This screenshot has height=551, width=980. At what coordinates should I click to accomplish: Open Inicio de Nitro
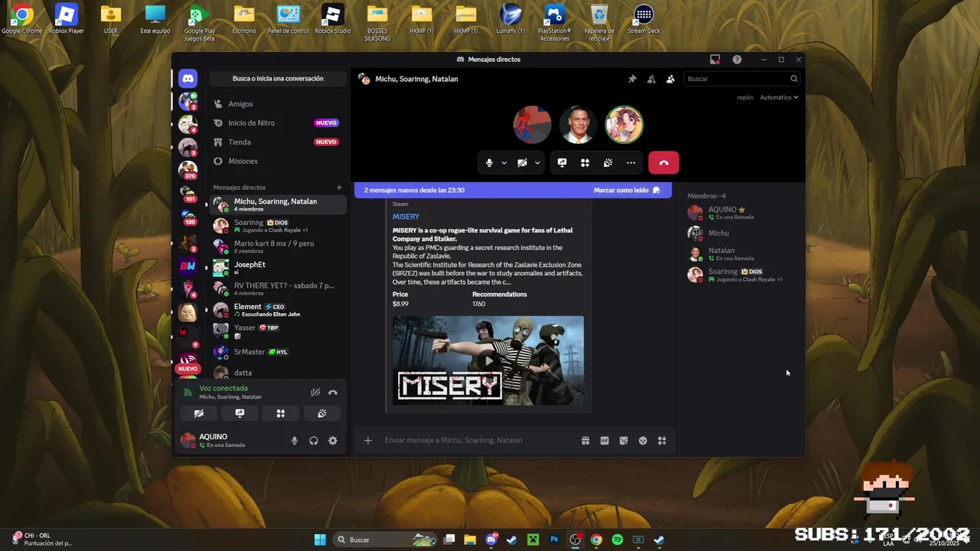click(277, 122)
